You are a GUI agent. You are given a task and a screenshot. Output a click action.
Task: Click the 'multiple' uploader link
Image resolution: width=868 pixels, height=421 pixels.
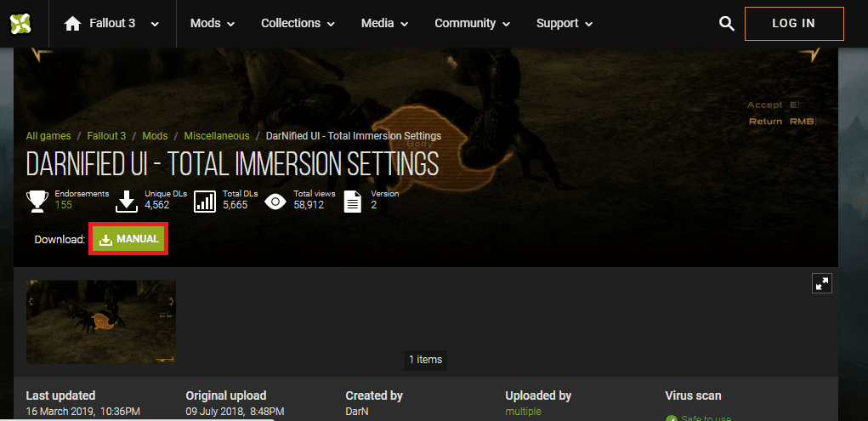(x=523, y=412)
